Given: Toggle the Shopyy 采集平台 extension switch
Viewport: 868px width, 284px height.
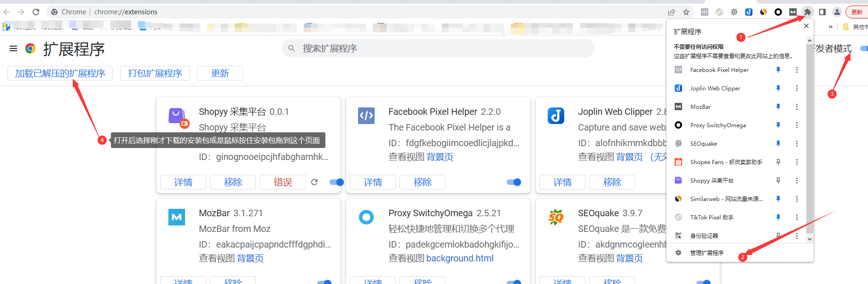Looking at the screenshot, I should click(336, 182).
